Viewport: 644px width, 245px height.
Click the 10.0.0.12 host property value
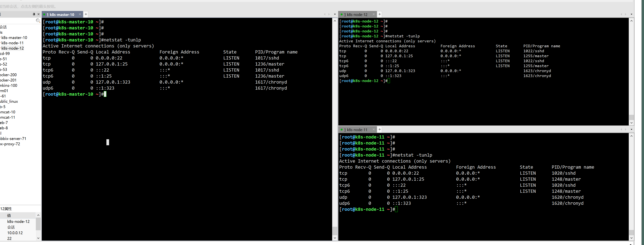15,233
